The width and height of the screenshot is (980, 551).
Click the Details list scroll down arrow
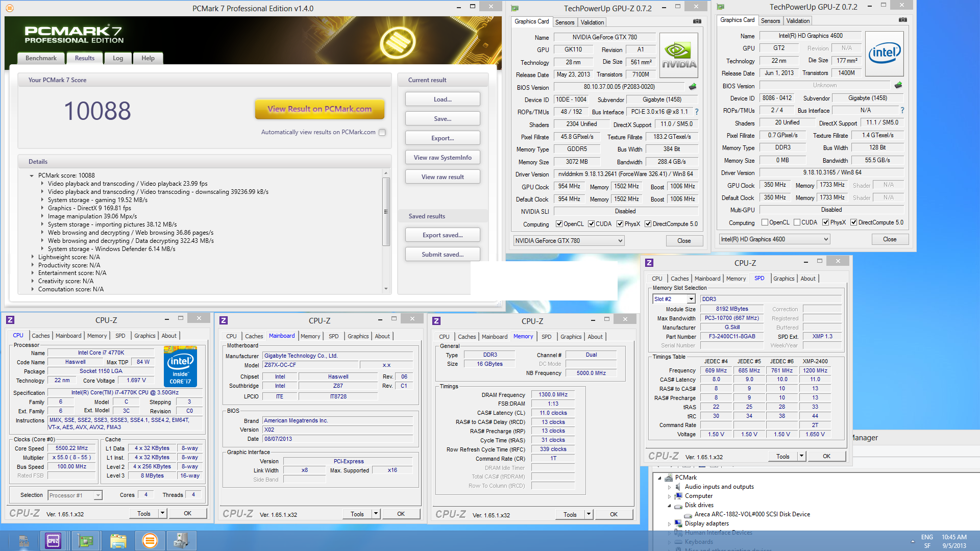pyautogui.click(x=386, y=289)
